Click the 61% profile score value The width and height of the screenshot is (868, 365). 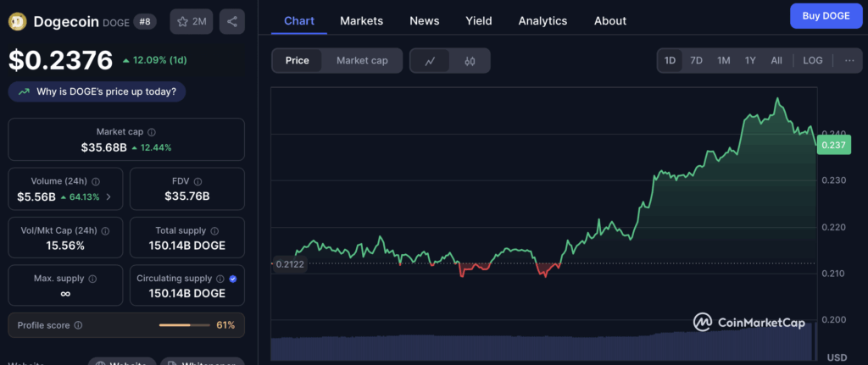click(x=225, y=325)
